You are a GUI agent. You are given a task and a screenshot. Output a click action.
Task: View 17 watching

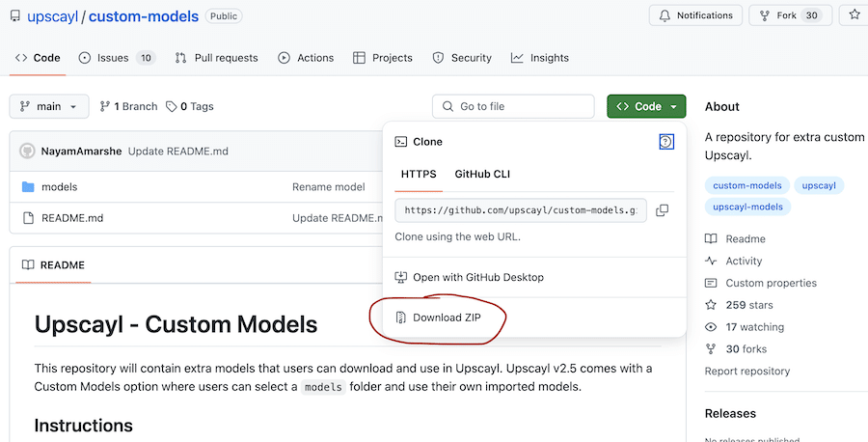[x=745, y=327]
